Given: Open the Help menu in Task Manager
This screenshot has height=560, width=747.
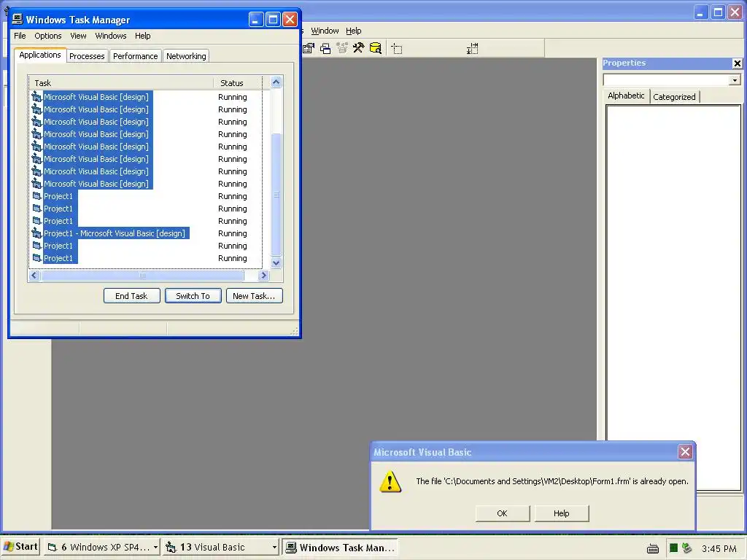Looking at the screenshot, I should click(x=142, y=36).
